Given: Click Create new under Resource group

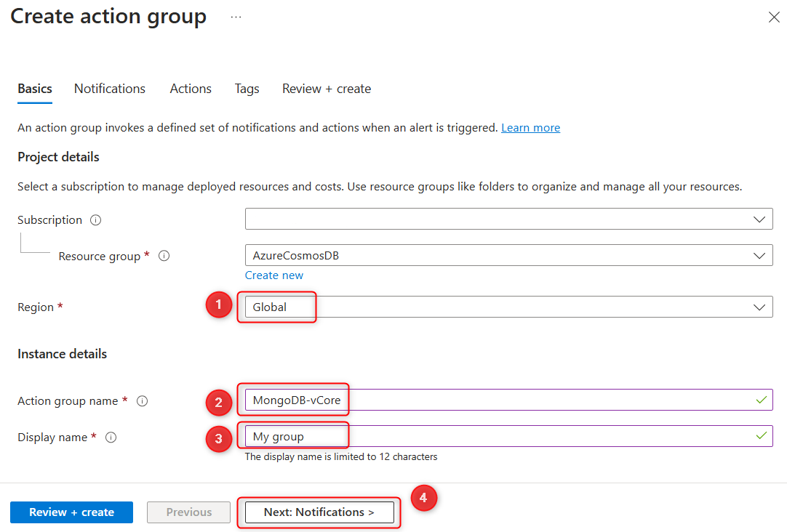Looking at the screenshot, I should pyautogui.click(x=274, y=275).
